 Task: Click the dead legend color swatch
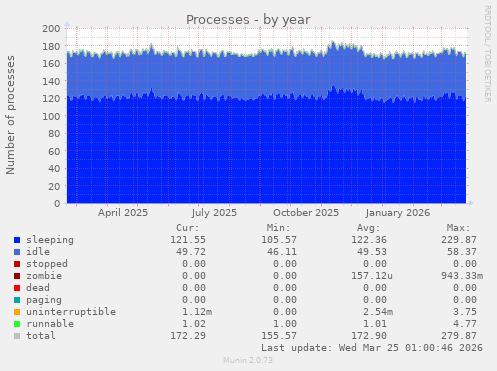pos(17,288)
